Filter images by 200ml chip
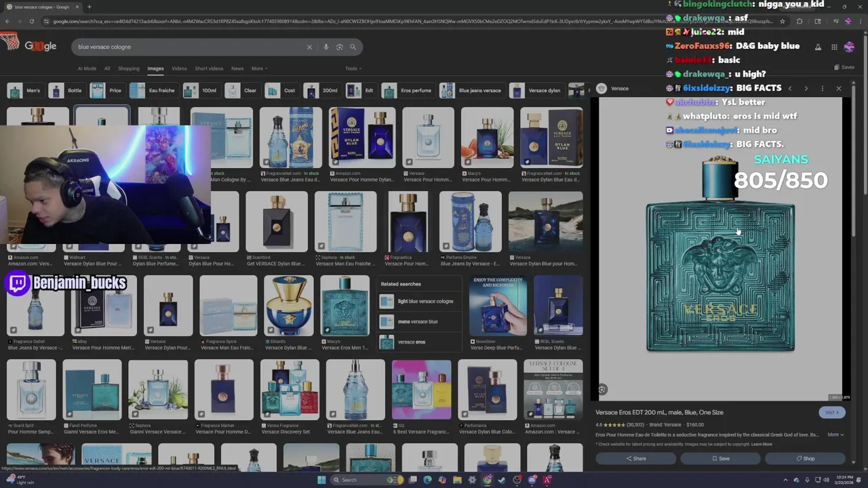 point(322,90)
